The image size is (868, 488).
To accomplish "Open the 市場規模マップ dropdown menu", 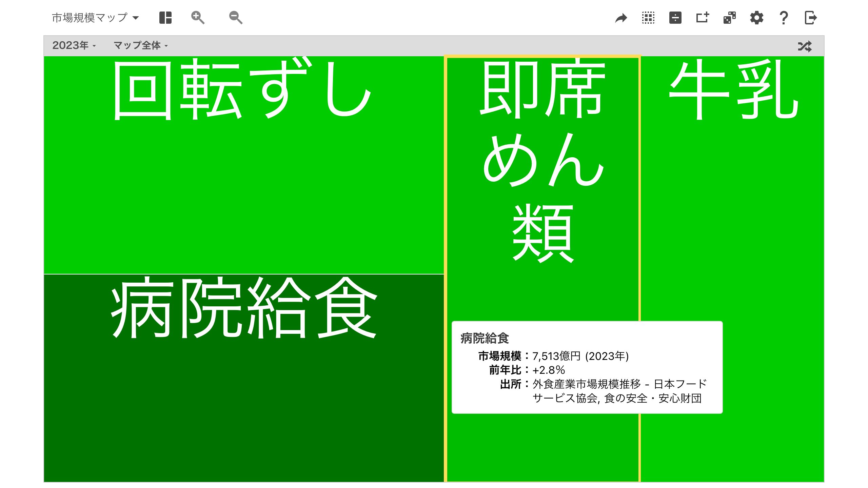I will coord(95,18).
